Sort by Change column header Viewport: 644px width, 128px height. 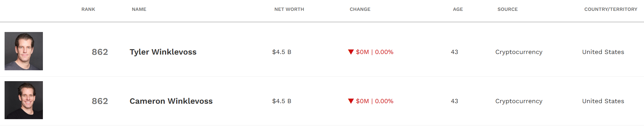pyautogui.click(x=360, y=9)
